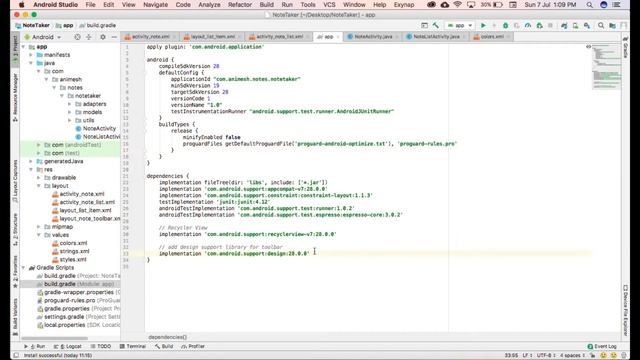The width and height of the screenshot is (640, 360).
Task: Open the VCS menu
Action: click(329, 5)
